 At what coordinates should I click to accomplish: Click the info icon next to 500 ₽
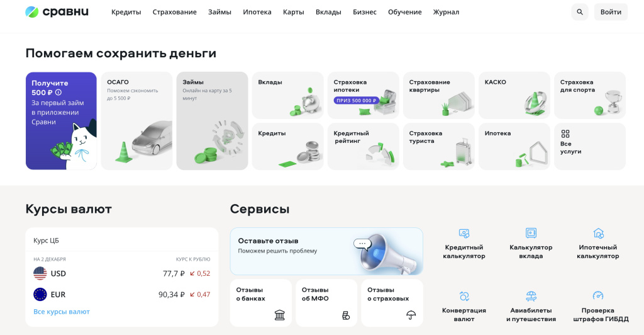(x=58, y=93)
